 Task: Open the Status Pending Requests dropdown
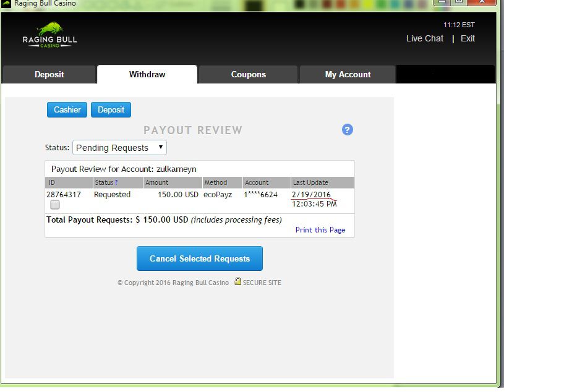[x=119, y=147]
